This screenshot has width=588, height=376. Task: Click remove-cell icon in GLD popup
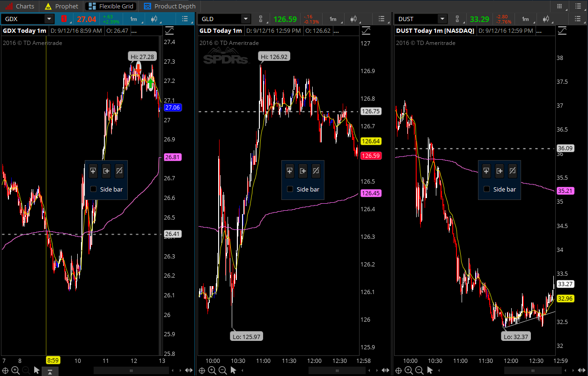point(316,171)
